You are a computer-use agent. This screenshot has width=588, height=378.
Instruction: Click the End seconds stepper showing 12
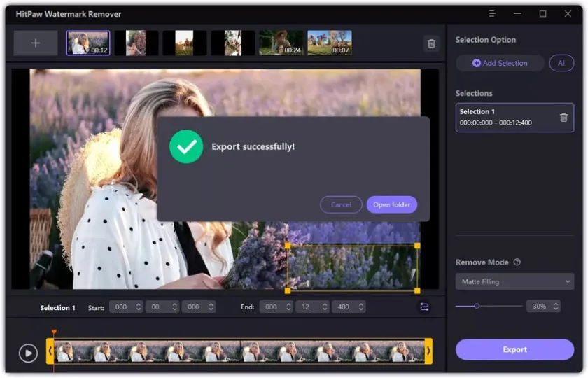tap(325, 307)
